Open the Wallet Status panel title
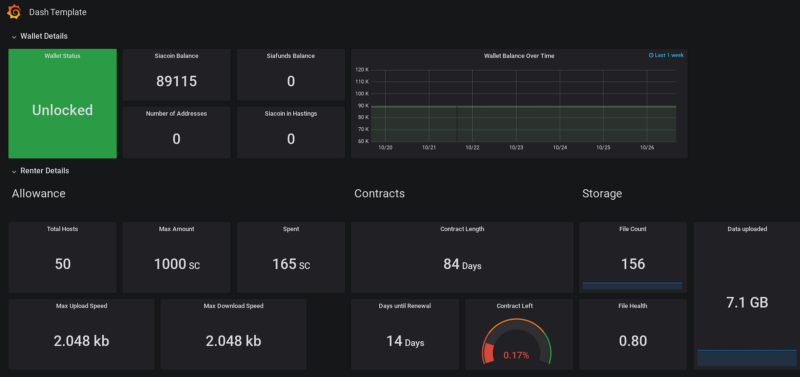 click(62, 56)
